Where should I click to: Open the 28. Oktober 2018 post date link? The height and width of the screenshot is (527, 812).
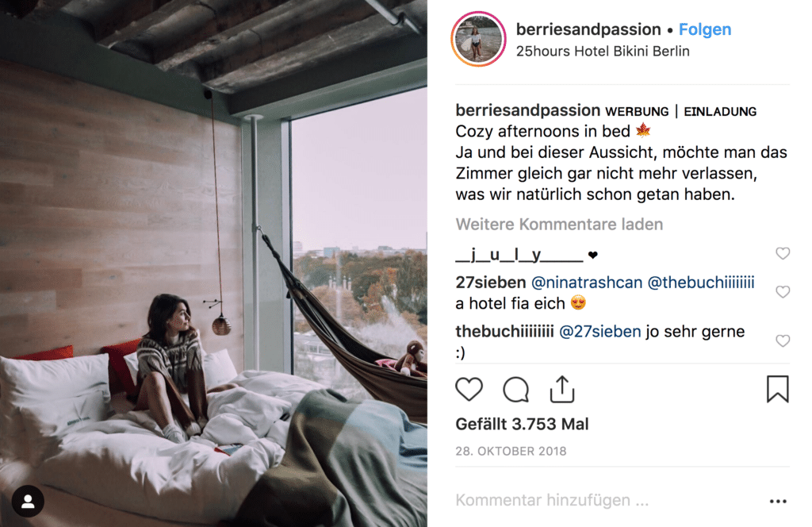[x=511, y=452]
